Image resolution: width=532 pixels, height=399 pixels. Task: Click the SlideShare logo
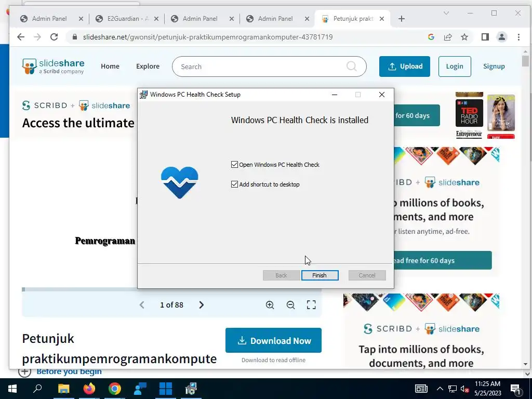click(x=53, y=66)
